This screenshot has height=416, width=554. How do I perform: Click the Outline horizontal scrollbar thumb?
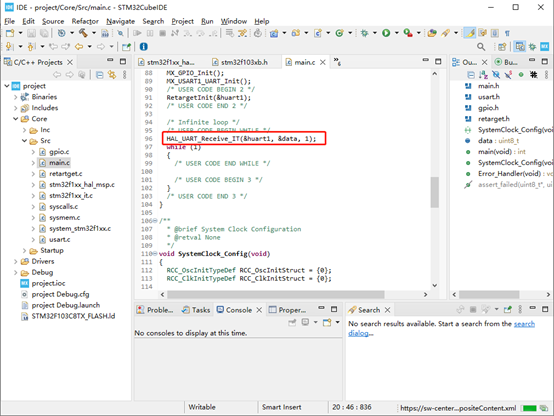[x=489, y=294]
